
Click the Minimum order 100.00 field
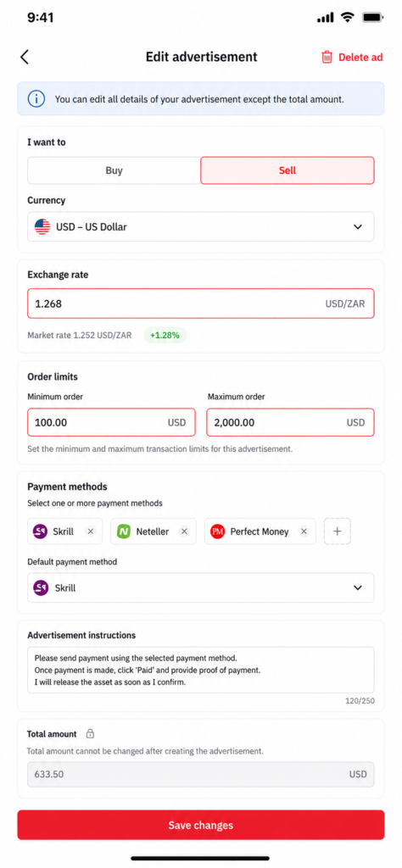[111, 422]
